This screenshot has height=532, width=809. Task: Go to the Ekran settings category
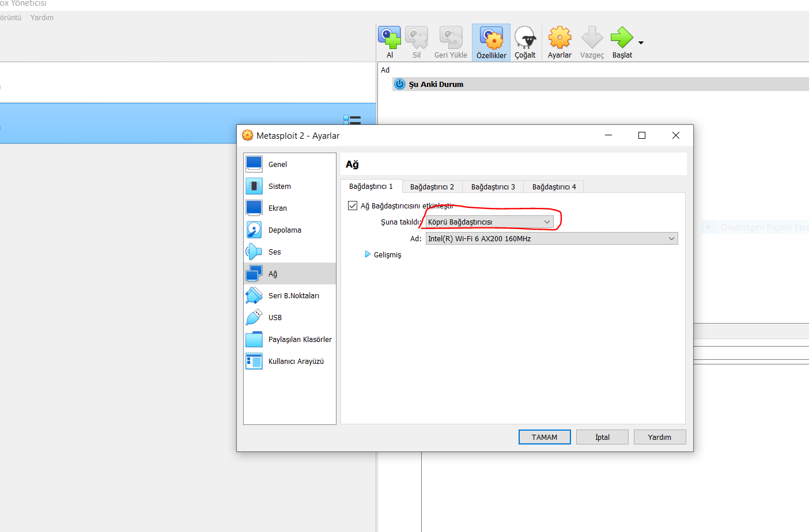tap(290, 208)
